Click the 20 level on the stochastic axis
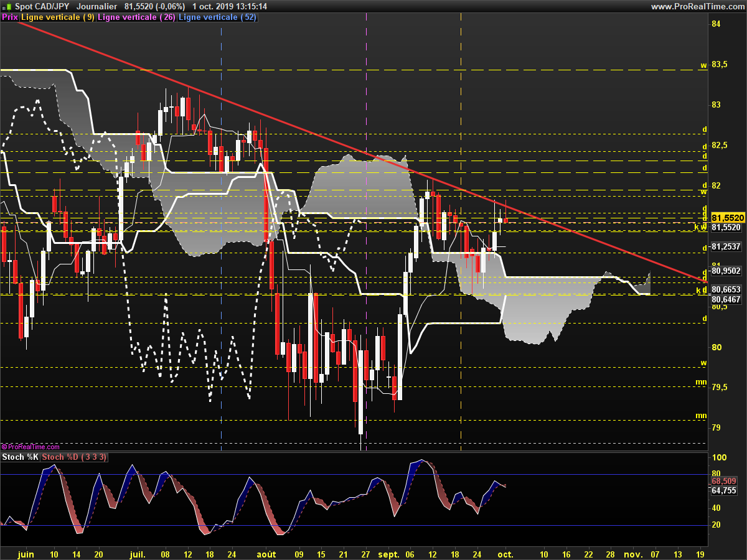747x560 pixels. point(715,525)
